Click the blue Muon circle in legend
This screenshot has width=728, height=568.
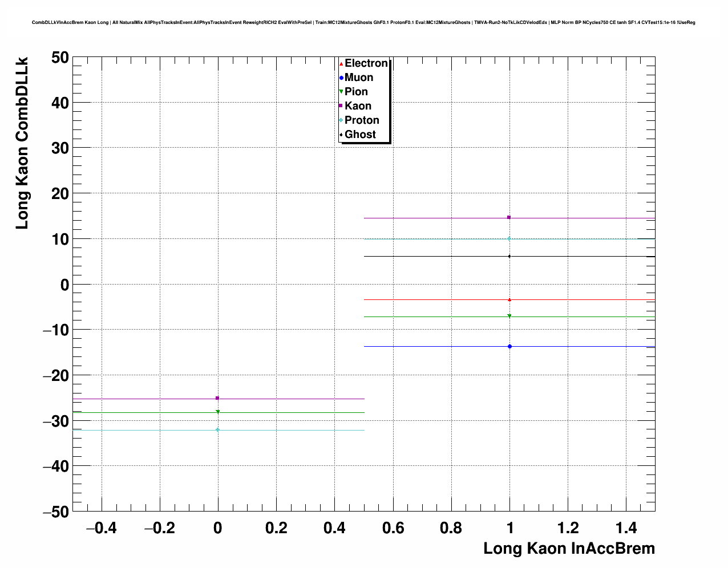coord(341,78)
